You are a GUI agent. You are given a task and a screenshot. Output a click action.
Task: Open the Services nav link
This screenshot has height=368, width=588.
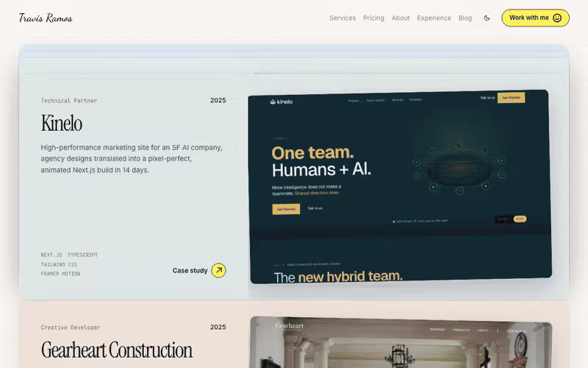[343, 18]
